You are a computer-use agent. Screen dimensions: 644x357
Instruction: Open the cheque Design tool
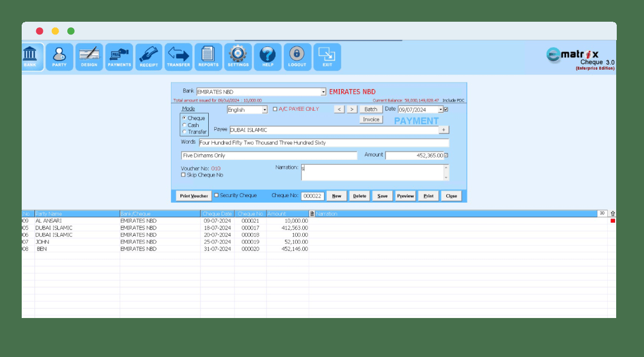[89, 57]
